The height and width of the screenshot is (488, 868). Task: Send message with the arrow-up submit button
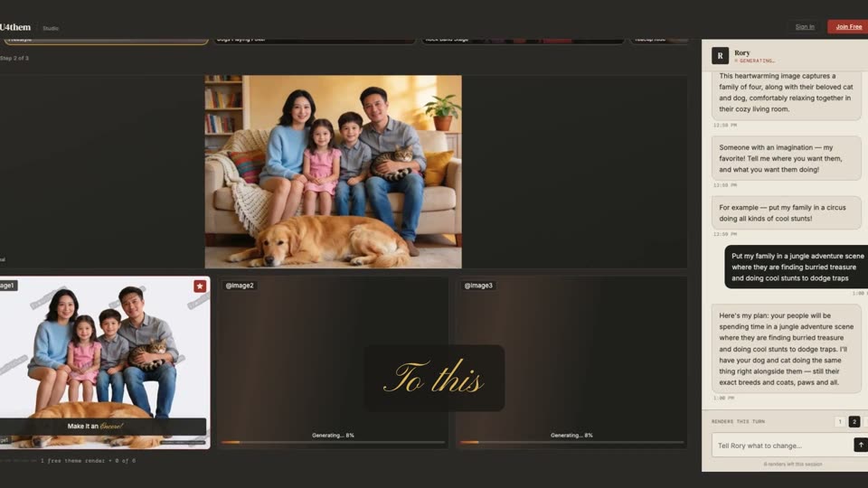(x=861, y=445)
